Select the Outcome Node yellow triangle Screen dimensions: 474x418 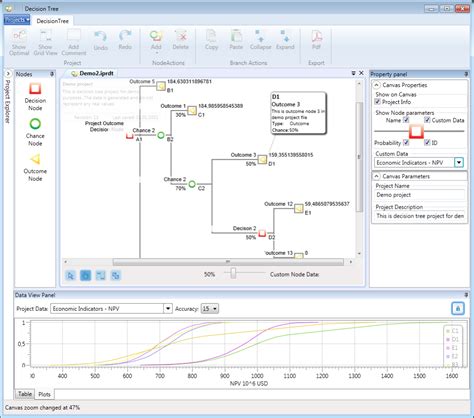coord(35,159)
